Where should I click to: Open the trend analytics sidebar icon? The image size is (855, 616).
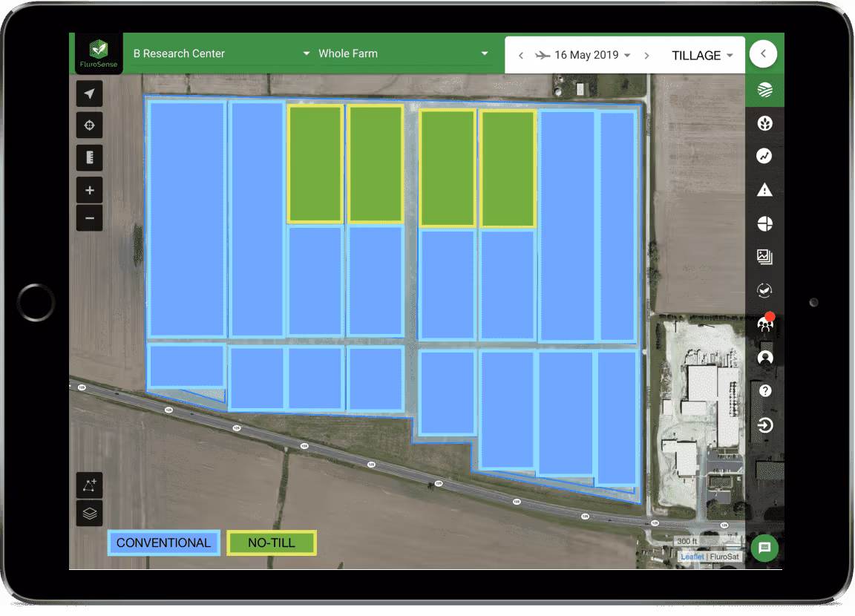click(x=764, y=157)
